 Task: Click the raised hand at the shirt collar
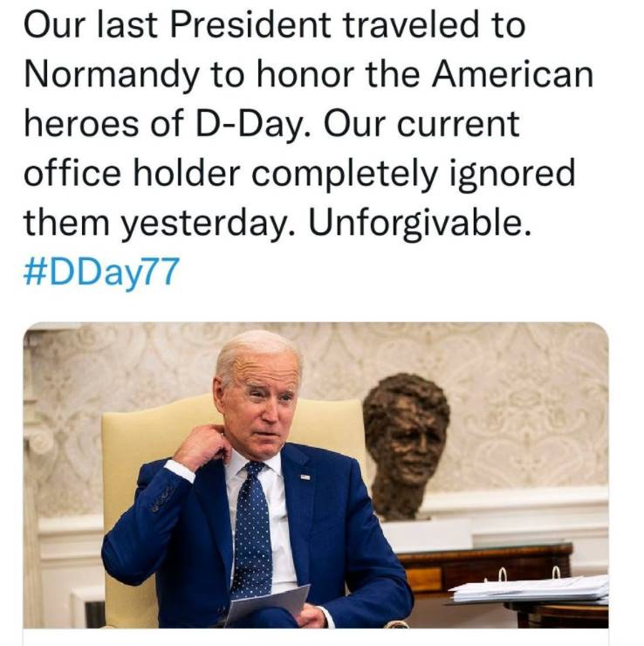pos(201,447)
